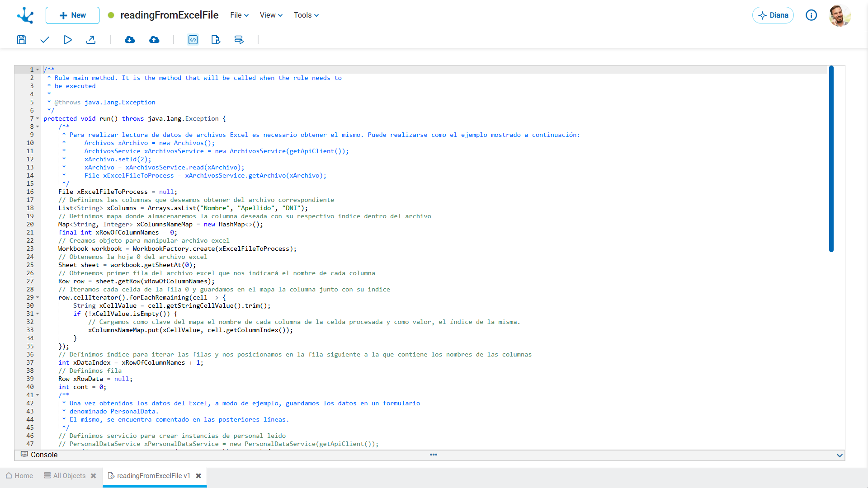The width and height of the screenshot is (868, 488).
Task: Fold the comment block at line 41
Action: [38, 395]
